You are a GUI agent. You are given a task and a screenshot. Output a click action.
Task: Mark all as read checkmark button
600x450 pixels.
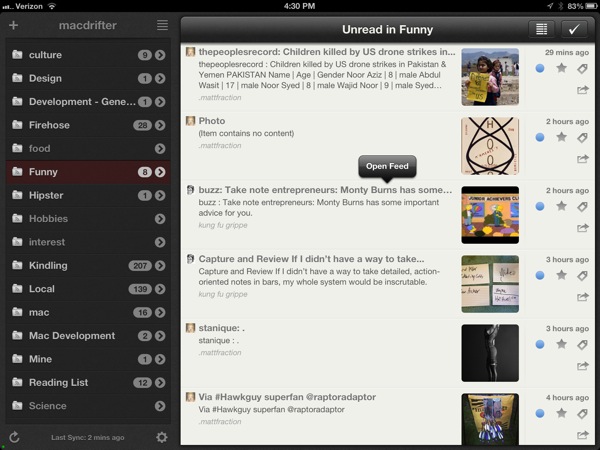click(x=574, y=29)
